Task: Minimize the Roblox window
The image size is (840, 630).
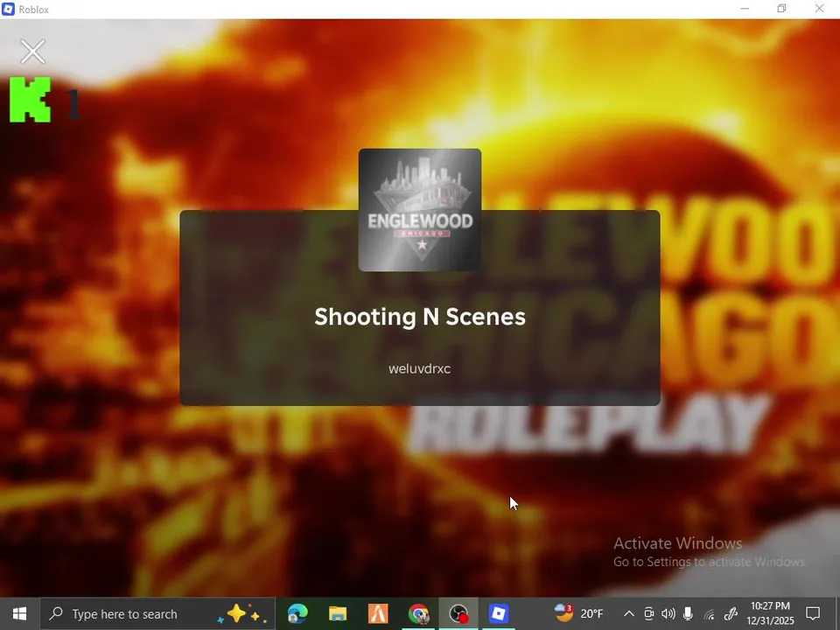Action: click(x=745, y=9)
